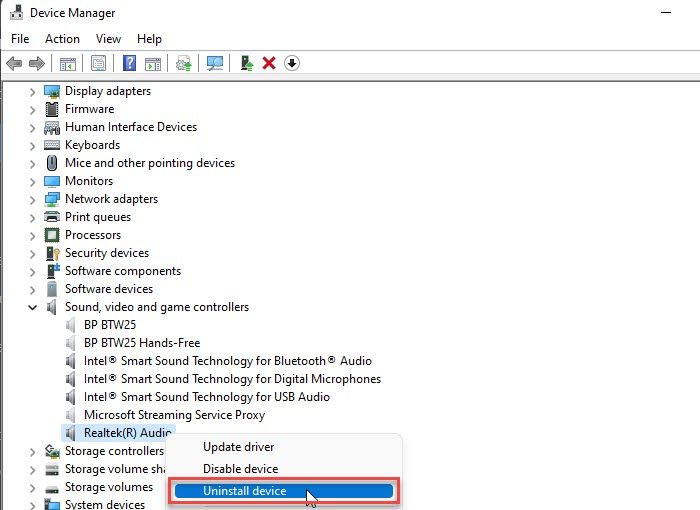Open the File menu
Screen dimensions: 700x510
20,39
